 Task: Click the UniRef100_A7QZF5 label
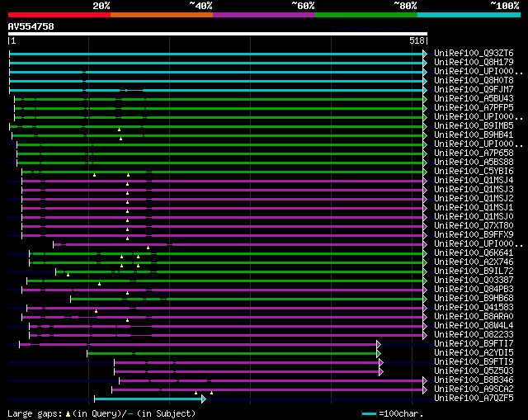coord(474,399)
